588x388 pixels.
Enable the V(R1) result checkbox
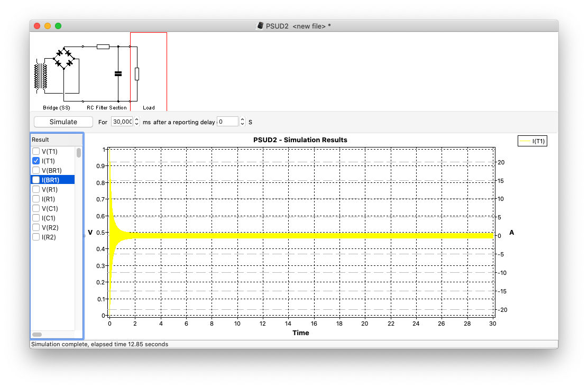tap(36, 190)
